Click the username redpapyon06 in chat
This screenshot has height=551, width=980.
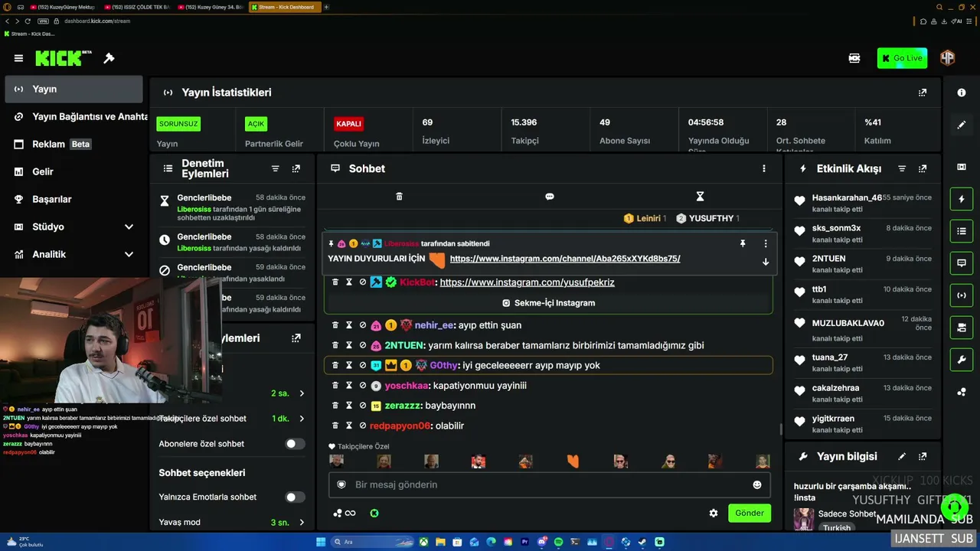[400, 425]
